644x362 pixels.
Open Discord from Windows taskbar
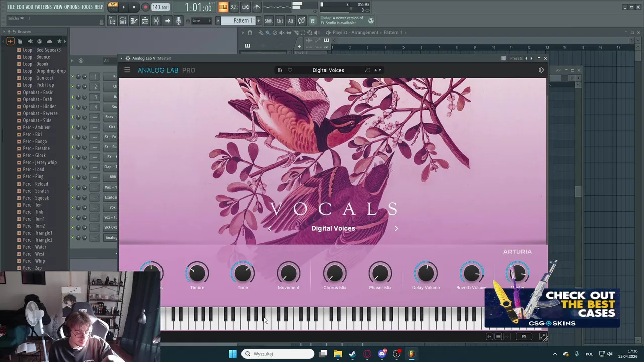coord(382,354)
